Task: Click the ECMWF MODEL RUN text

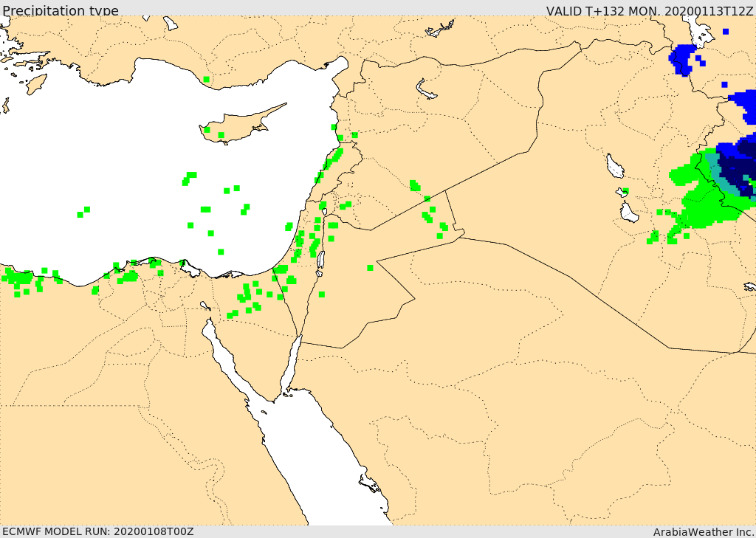Action: tap(97, 531)
